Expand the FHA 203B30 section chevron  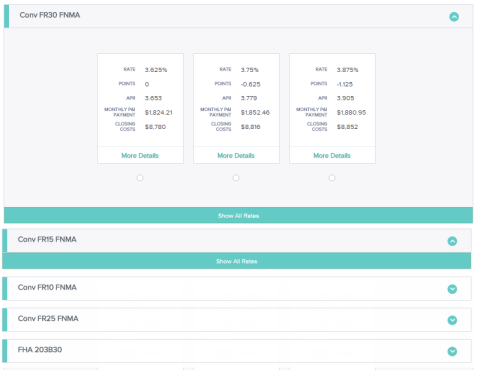pyautogui.click(x=452, y=351)
